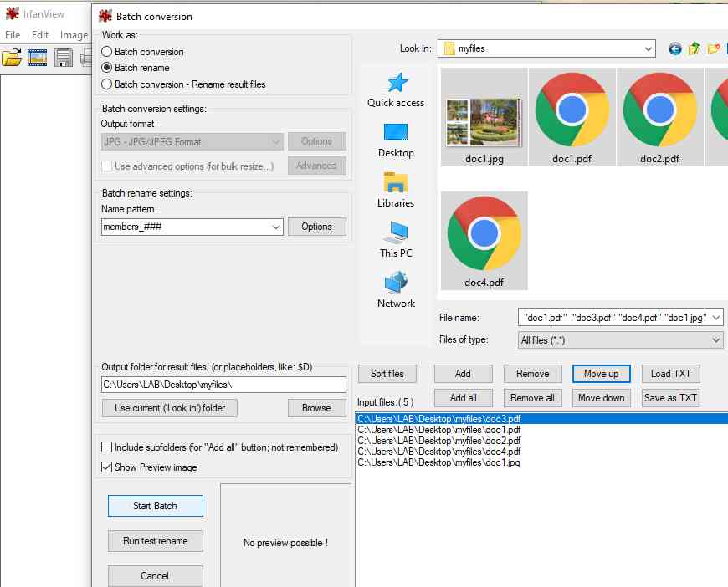Select This PC in the places sidebar
728x587 pixels.
(x=396, y=240)
